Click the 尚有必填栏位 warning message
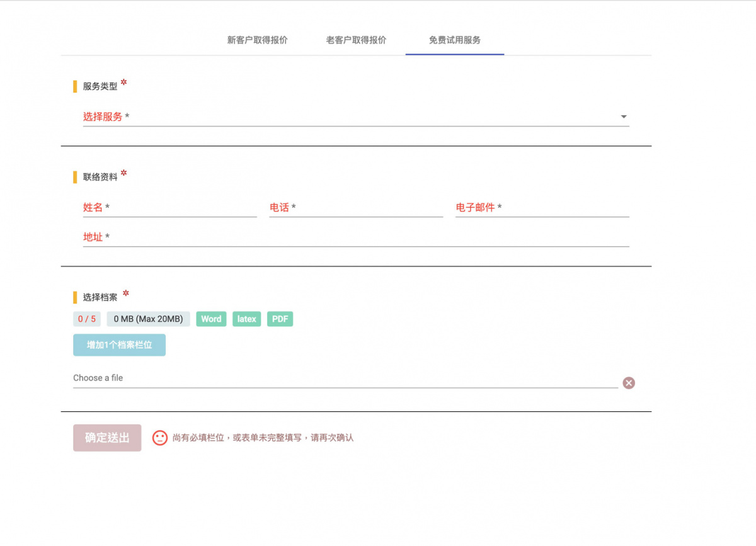Image resolution: width=756 pixels, height=546 pixels. tap(263, 438)
